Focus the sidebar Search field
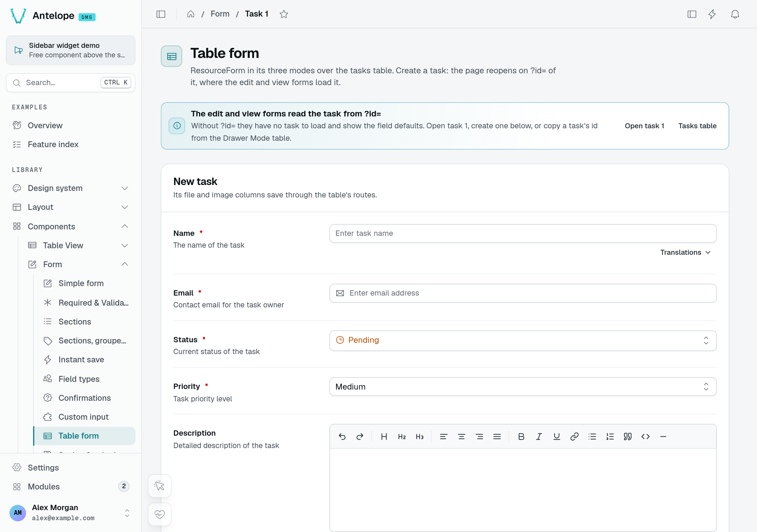 point(71,82)
